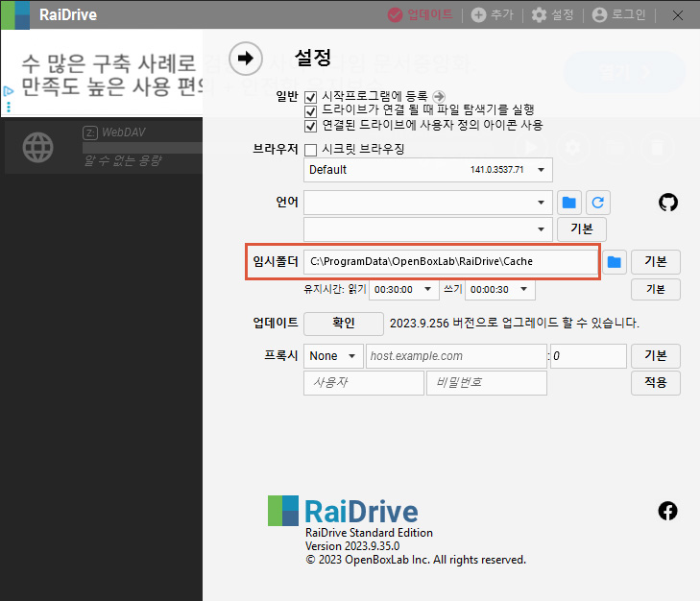This screenshot has height=601, width=700.
Task: Uncheck 시작프로그램에 등록 checkbox
Action: 311,97
